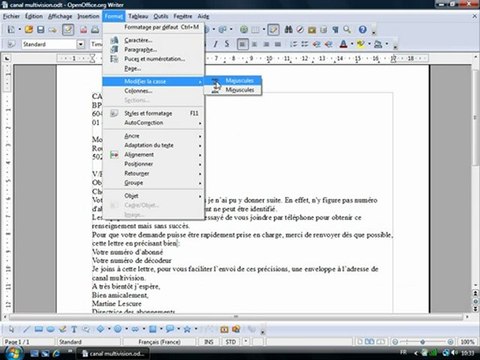Image resolution: width=480 pixels, height=360 pixels.
Task: Toggle Italic formatting
Action: (216, 44)
